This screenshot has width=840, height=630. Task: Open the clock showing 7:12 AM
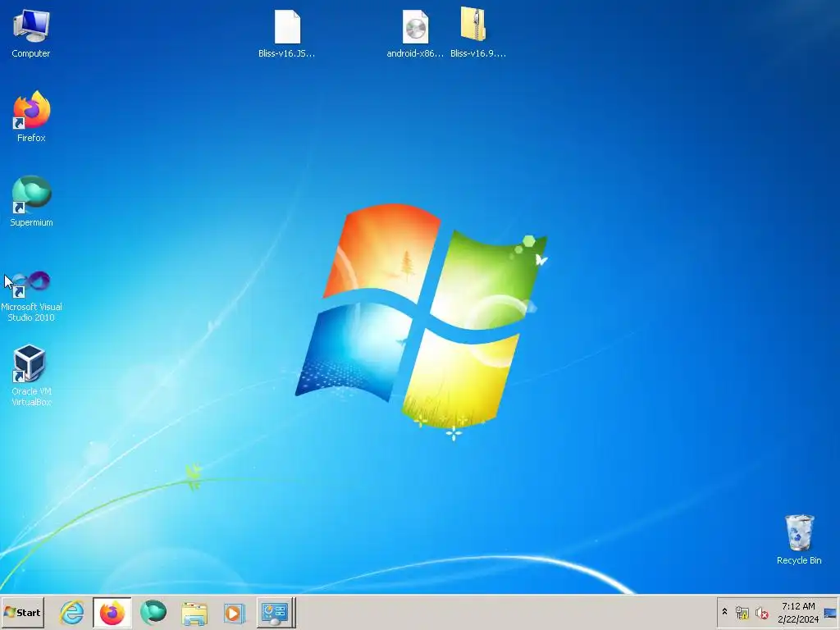coord(798,612)
